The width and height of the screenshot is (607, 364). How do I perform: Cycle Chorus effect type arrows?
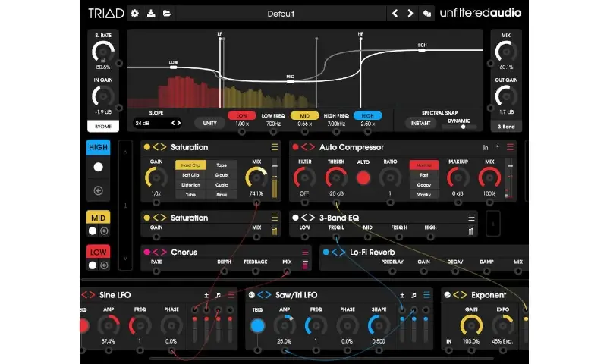pyautogui.click(x=159, y=253)
